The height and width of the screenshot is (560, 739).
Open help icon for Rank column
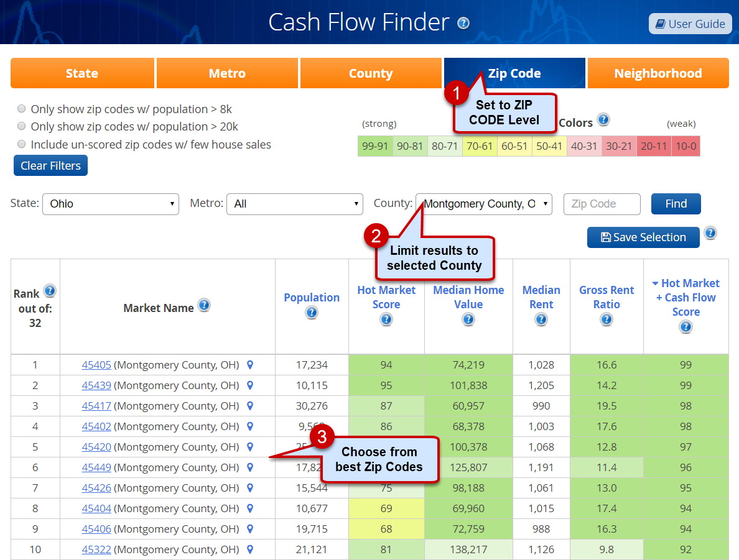(50, 291)
